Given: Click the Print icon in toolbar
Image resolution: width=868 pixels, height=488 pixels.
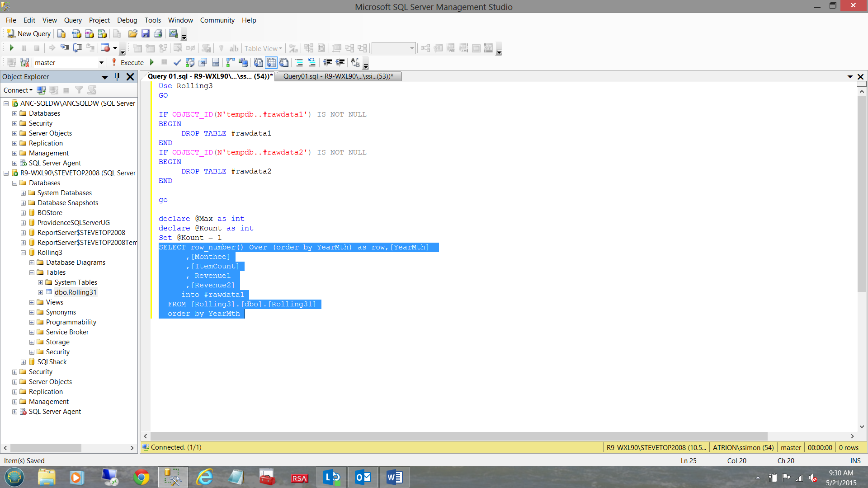Looking at the screenshot, I should coord(158,34).
